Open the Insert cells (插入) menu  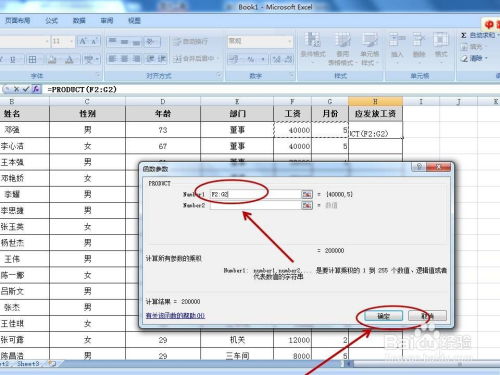pyautogui.click(x=397, y=47)
